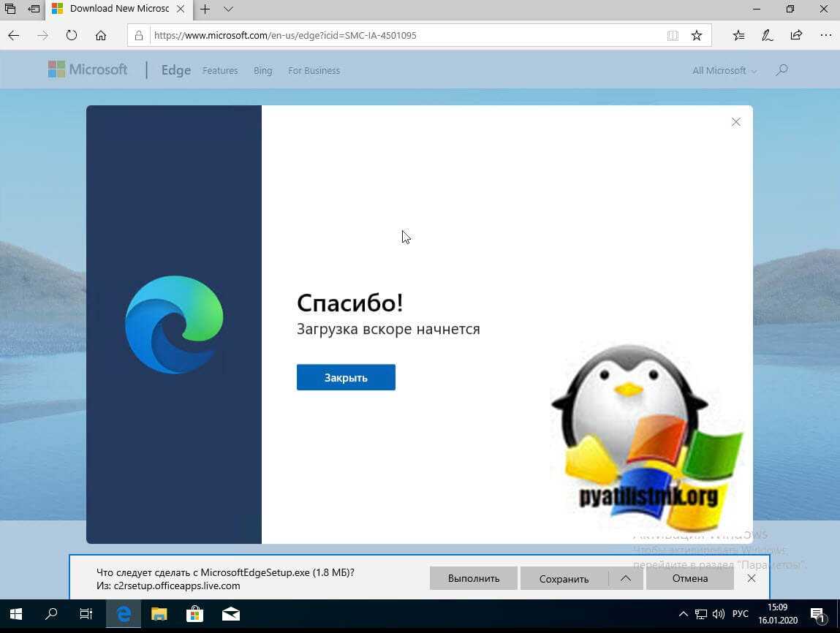Go to the Home page icon

click(101, 35)
